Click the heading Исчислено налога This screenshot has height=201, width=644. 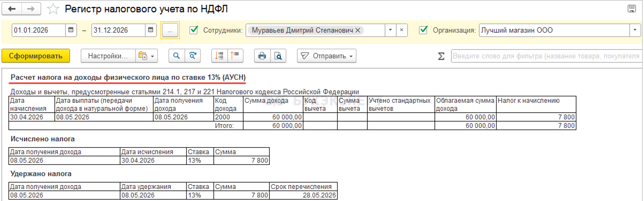click(43, 139)
